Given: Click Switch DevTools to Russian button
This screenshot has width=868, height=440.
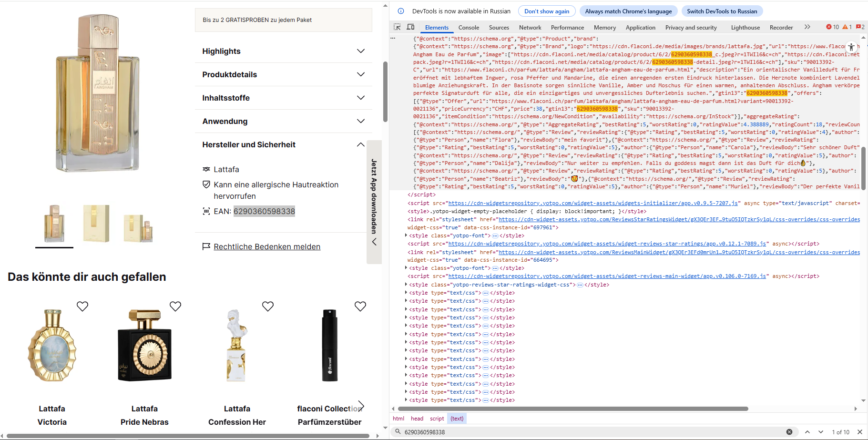Looking at the screenshot, I should click(x=722, y=11).
